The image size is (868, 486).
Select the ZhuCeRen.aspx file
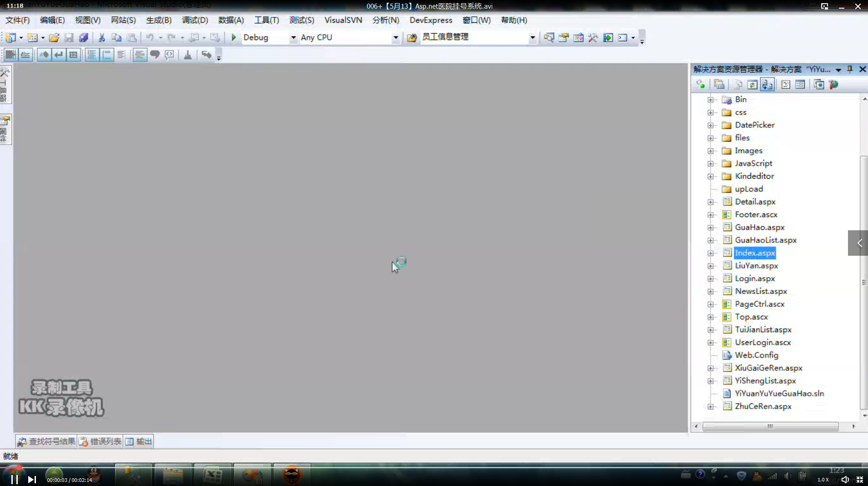click(763, 406)
